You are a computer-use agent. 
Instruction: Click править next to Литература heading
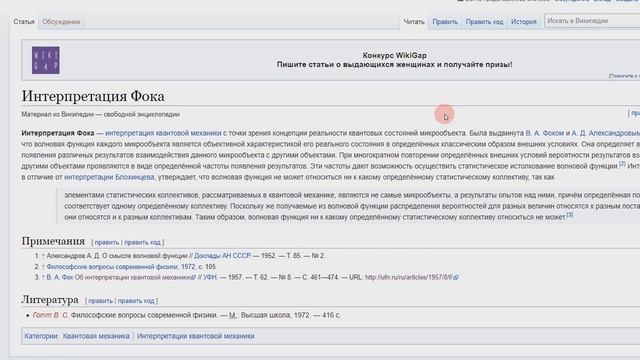pos(100,301)
